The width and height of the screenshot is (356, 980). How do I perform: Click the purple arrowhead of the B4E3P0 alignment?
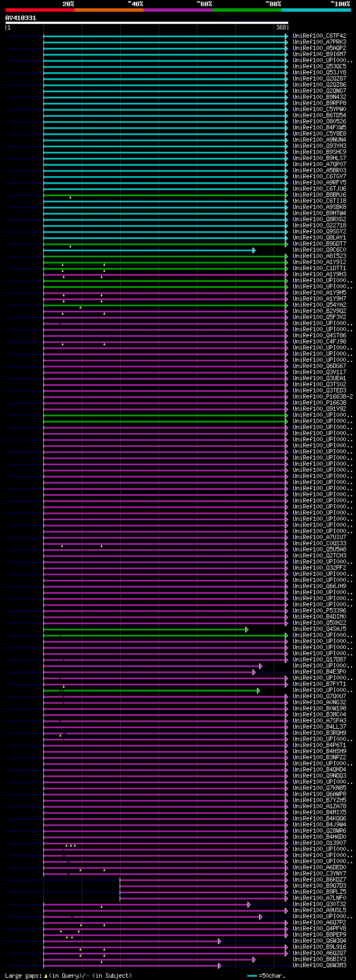click(x=254, y=672)
